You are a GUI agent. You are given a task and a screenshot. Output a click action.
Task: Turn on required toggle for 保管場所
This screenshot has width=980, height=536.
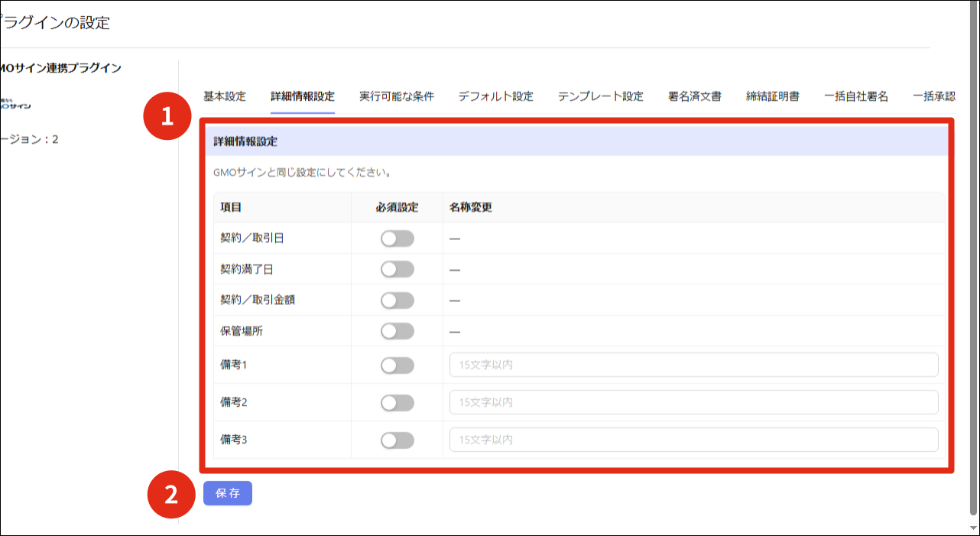(x=398, y=331)
